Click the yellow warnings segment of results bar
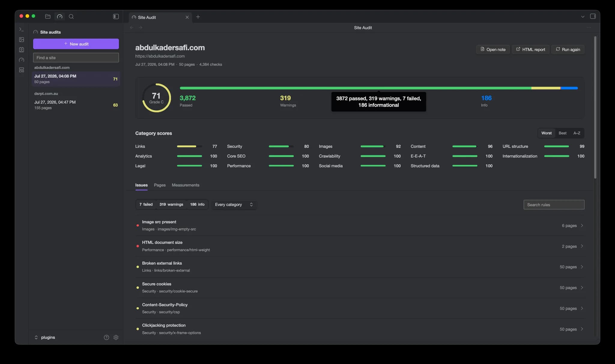The image size is (615, 364). (x=546, y=88)
